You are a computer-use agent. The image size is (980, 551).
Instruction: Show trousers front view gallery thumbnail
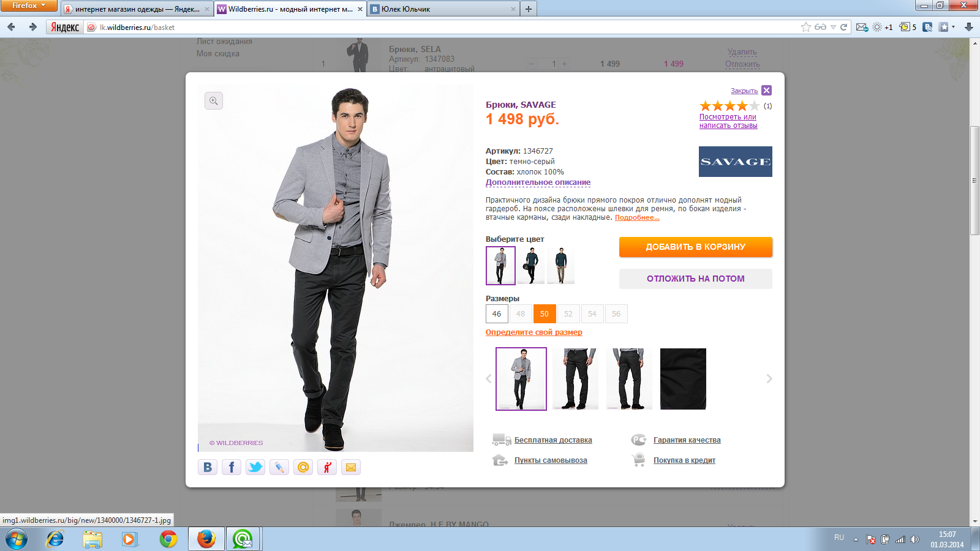pos(575,379)
